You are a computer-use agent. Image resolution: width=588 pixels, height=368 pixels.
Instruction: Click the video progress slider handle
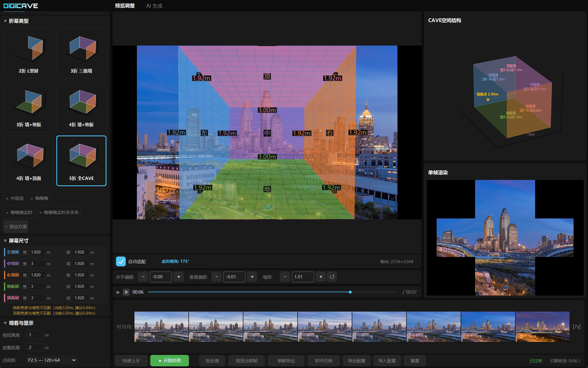coord(350,292)
